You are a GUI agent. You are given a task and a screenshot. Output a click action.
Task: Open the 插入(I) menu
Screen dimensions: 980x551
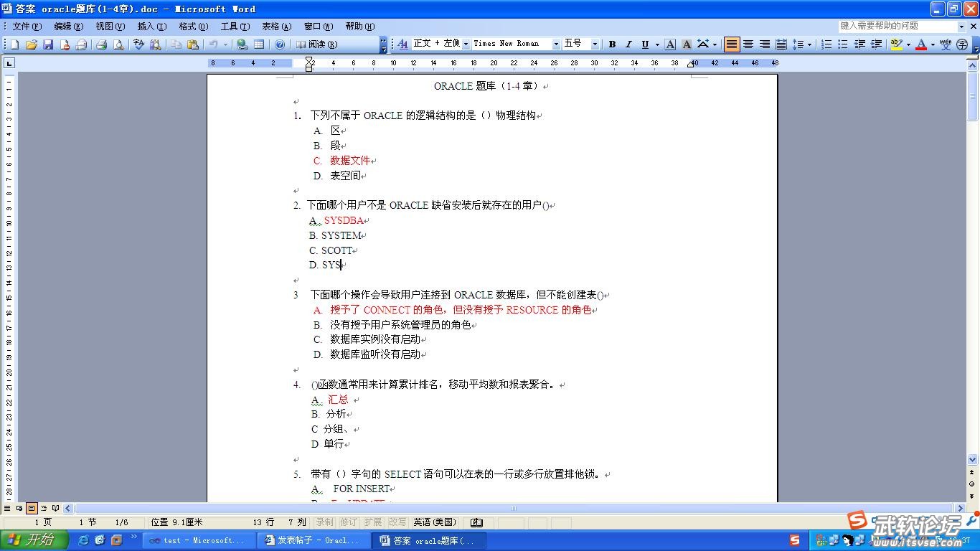[152, 27]
